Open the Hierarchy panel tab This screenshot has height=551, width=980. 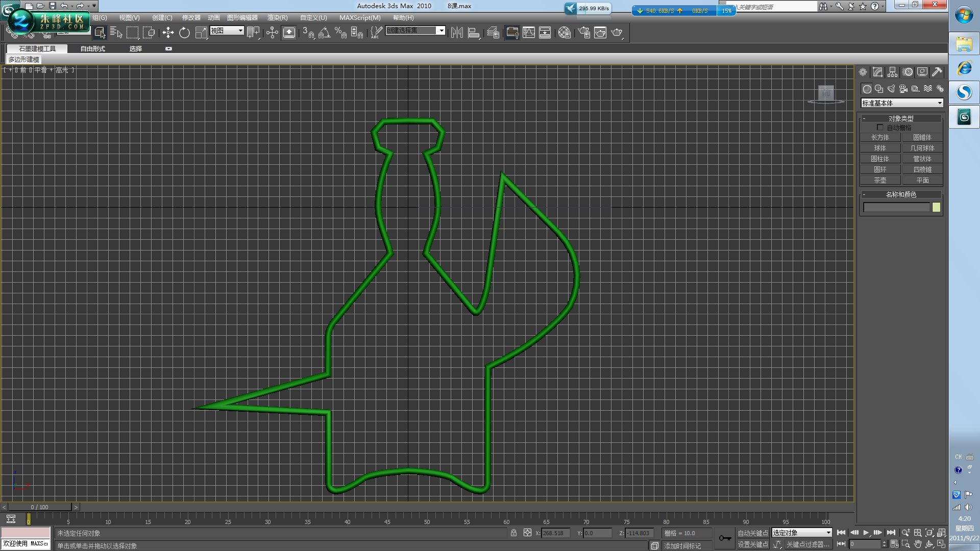click(x=892, y=72)
